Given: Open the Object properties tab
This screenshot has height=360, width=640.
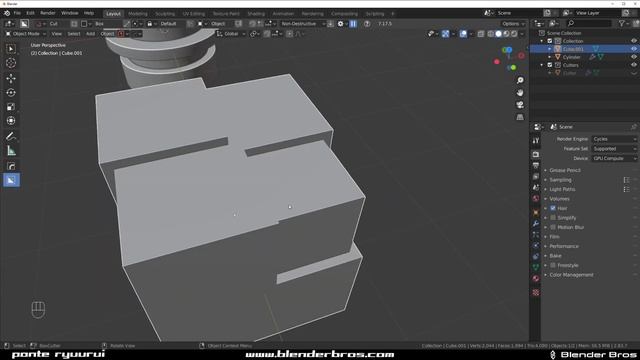Looking at the screenshot, I should (x=536, y=213).
